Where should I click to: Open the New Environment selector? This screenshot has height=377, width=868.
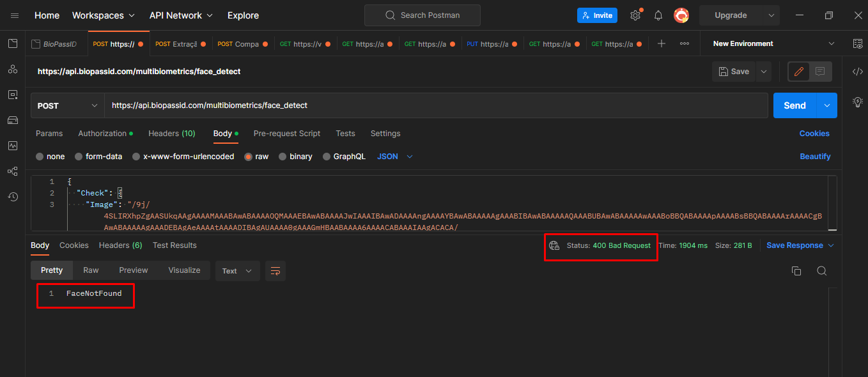(x=773, y=43)
